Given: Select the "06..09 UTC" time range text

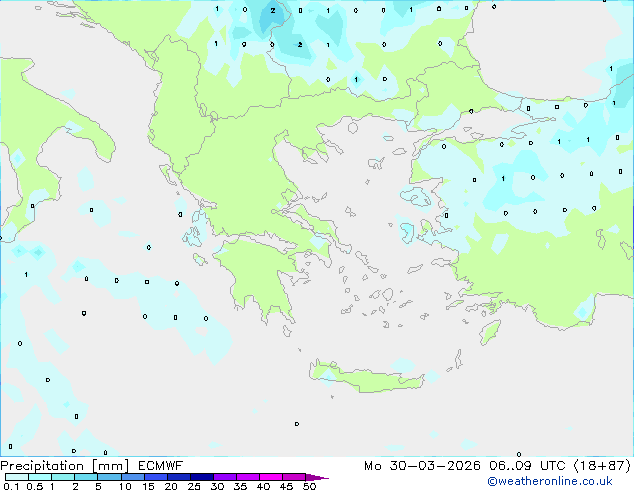Looking at the screenshot, I should click(528, 466).
